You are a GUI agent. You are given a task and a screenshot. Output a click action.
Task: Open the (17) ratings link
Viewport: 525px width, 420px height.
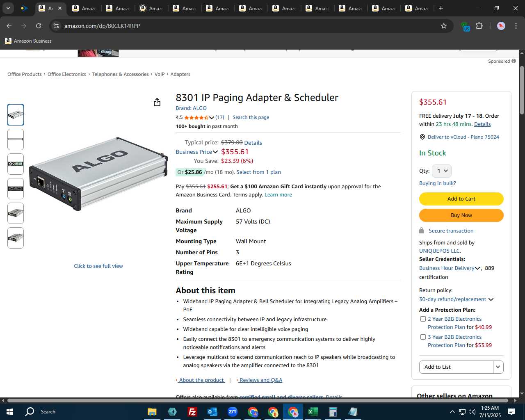click(x=220, y=117)
